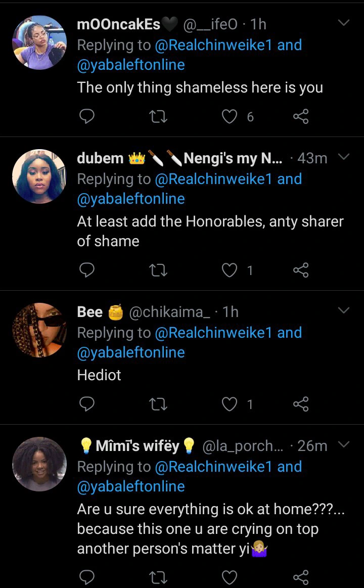
Task: Retweet Mîmī's wifëy's tweet
Action: [159, 577]
